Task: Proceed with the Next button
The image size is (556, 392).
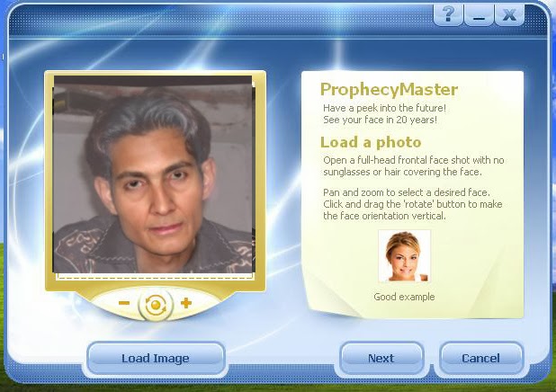Action: click(381, 358)
